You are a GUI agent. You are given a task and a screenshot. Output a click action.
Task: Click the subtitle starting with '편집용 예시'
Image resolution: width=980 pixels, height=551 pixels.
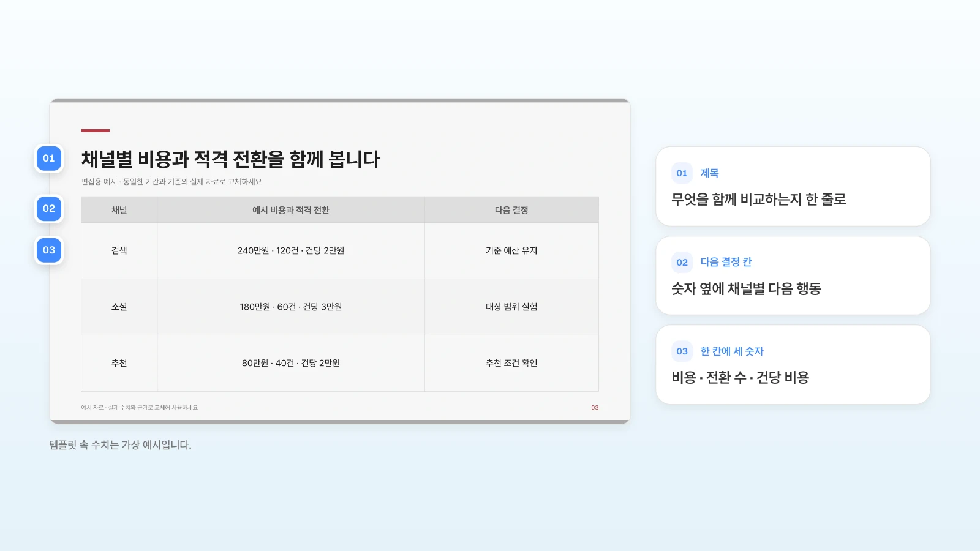(x=171, y=182)
